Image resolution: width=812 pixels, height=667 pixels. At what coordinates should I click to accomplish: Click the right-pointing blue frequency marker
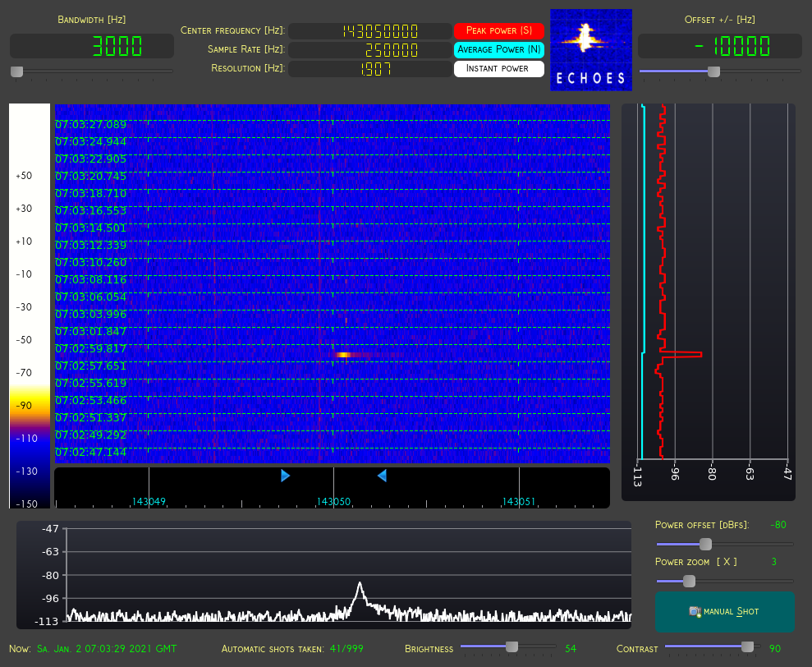point(285,476)
